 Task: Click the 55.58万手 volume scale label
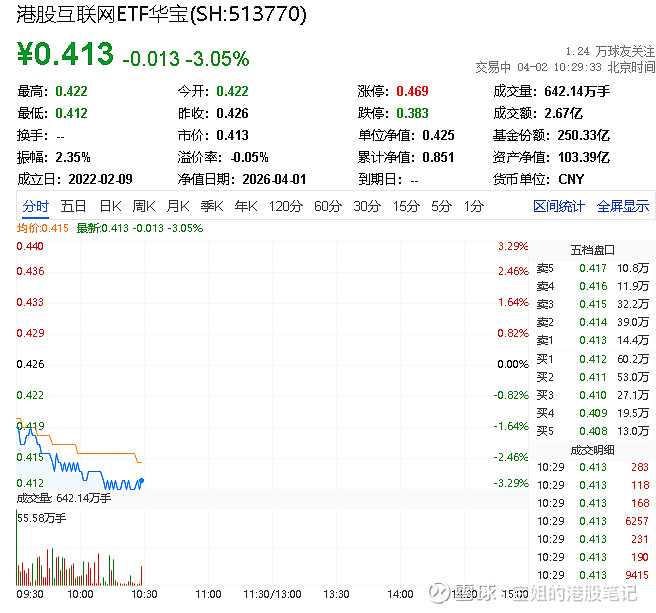41,518
